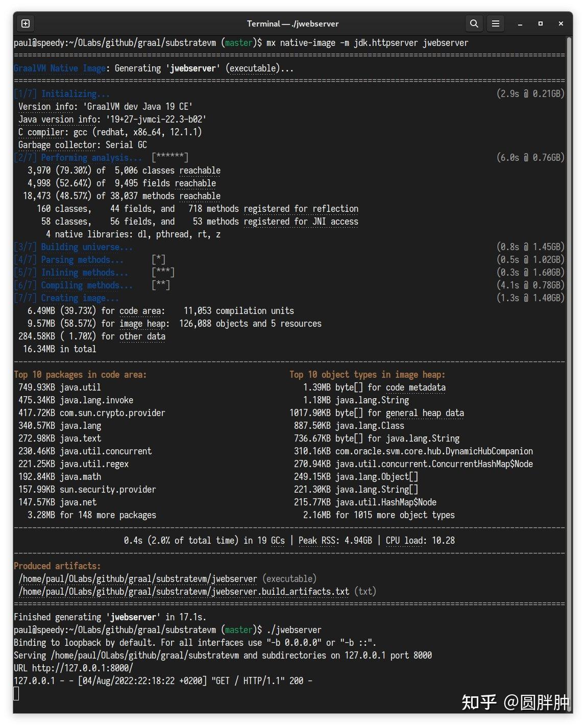Minimize the Terminal window
Viewport: 586px width, 728px height.
(x=519, y=23)
